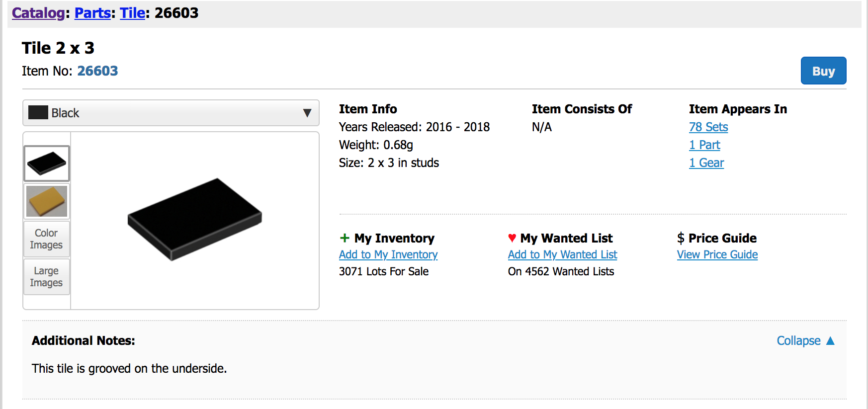
Task: Open the 78 Sets link
Action: (x=708, y=127)
